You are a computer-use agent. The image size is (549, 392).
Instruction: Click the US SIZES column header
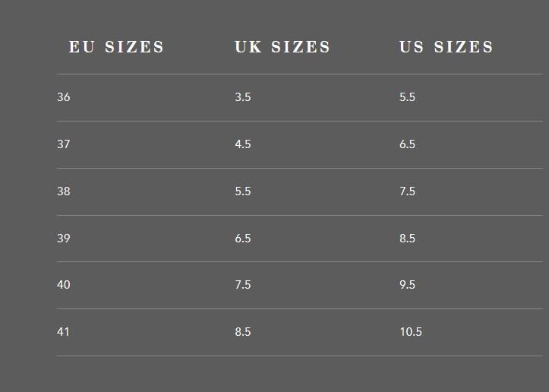tap(446, 47)
